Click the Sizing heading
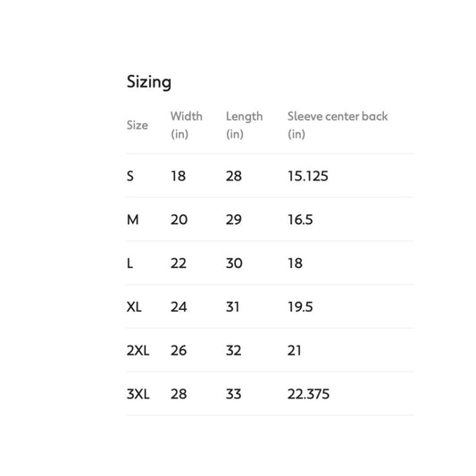 pyautogui.click(x=149, y=82)
